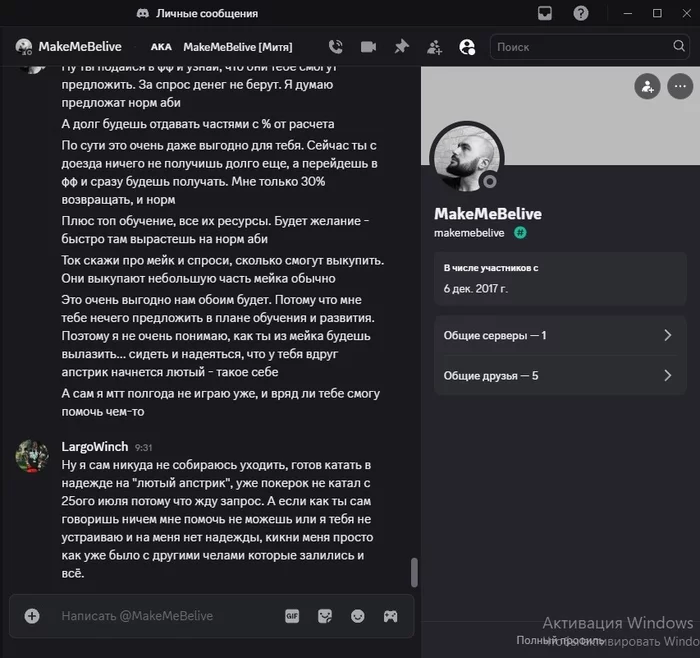Click the plus attachment button

[x=32, y=616]
